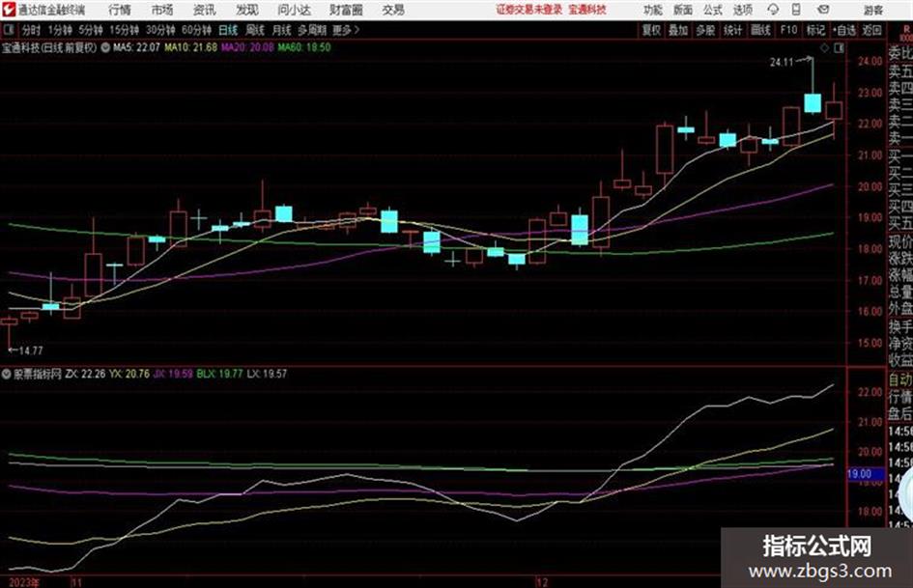This screenshot has height=588, width=913.
Task: Click the ZX: 22.26 indicator value
Action: click(85, 374)
